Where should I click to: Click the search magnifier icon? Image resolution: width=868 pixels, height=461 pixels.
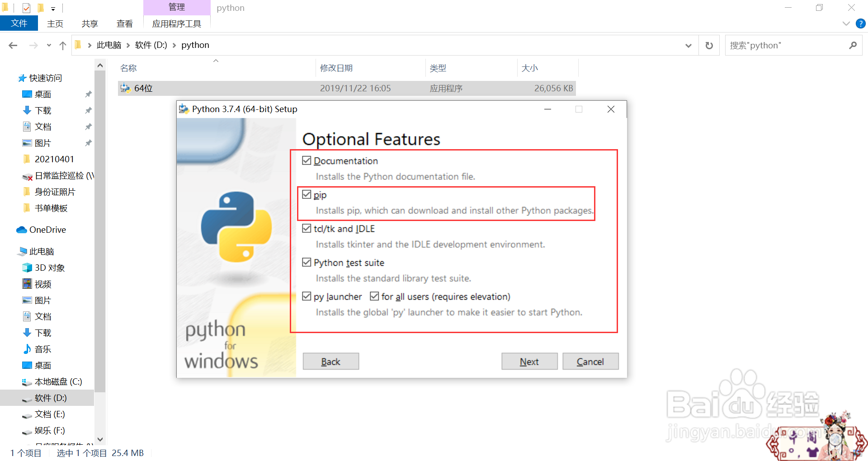point(853,45)
